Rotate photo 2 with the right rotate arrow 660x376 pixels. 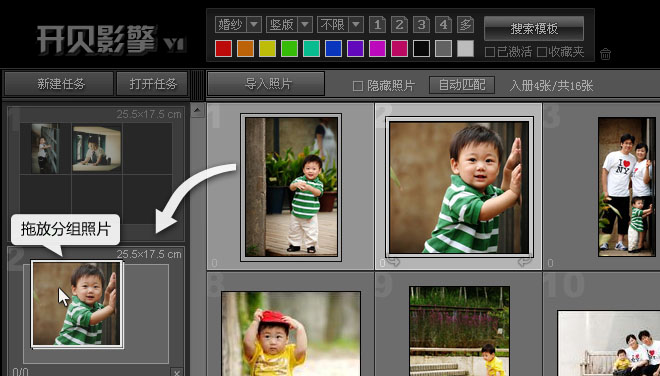524,262
